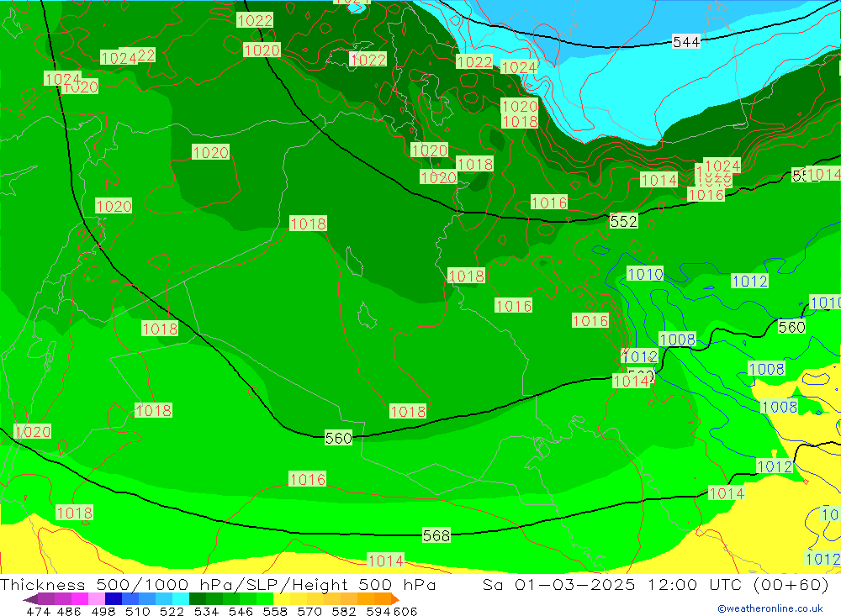Pick the light pink legend swatch
The height and width of the screenshot is (616, 841).
pos(97,599)
